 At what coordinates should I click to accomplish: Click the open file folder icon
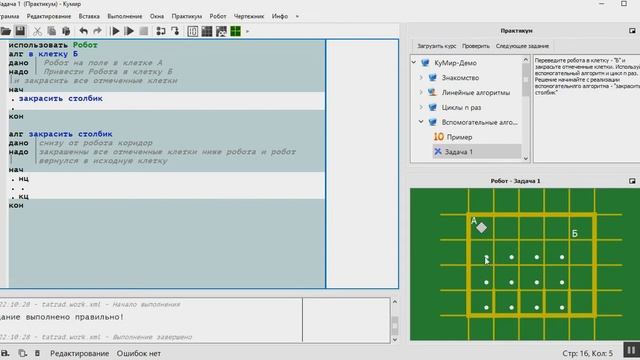6,31
